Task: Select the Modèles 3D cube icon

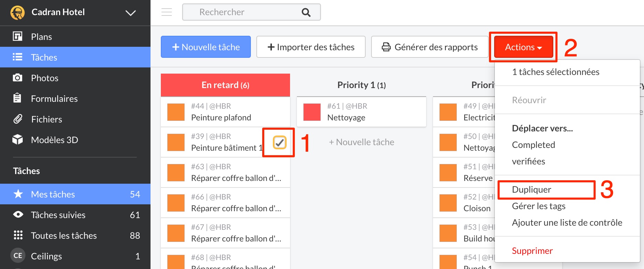Action: (18, 139)
